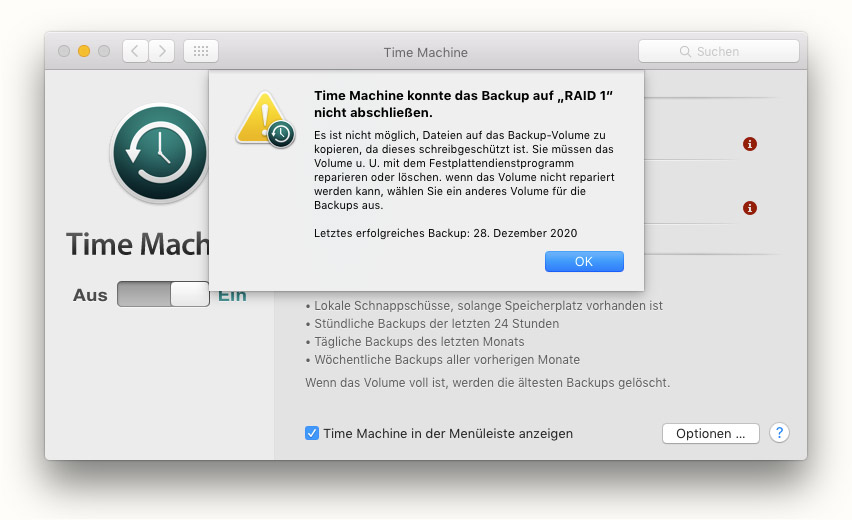The width and height of the screenshot is (852, 520).
Task: Click the Ein label beside the switch
Action: click(232, 297)
